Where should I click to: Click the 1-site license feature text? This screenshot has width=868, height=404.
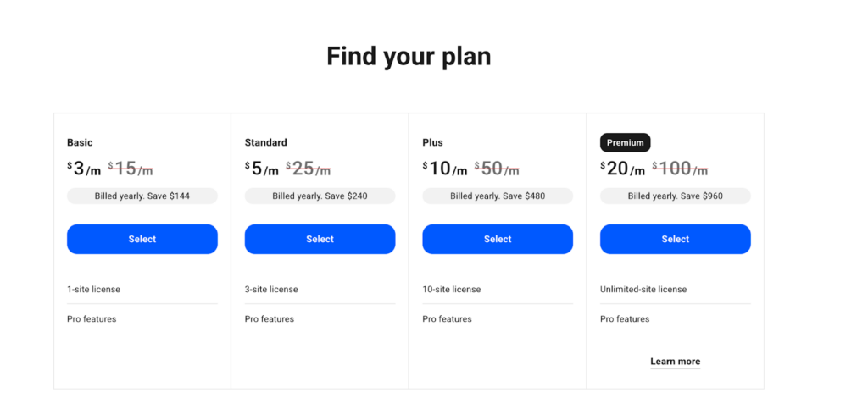coord(93,290)
